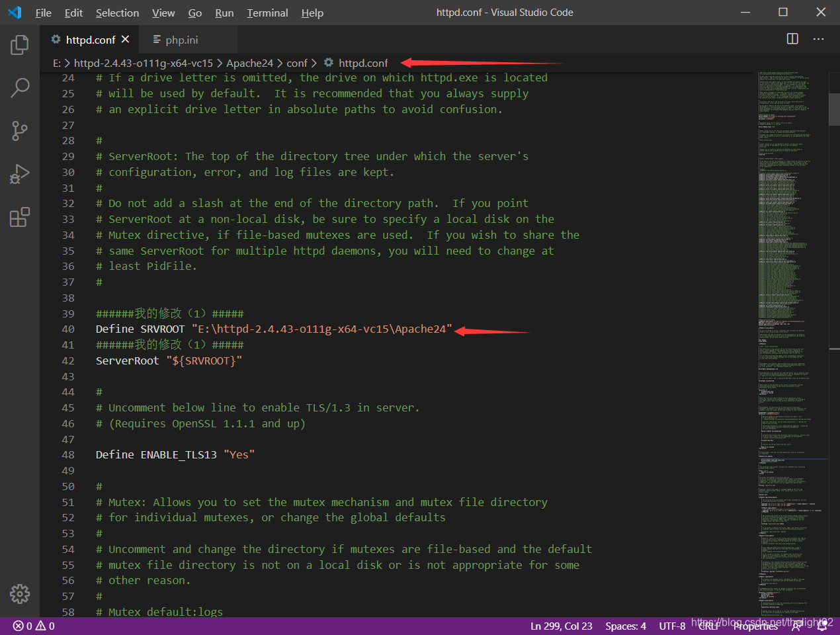The image size is (840, 635).
Task: Open the More Actions ellipsis menu
Action: pyautogui.click(x=818, y=39)
